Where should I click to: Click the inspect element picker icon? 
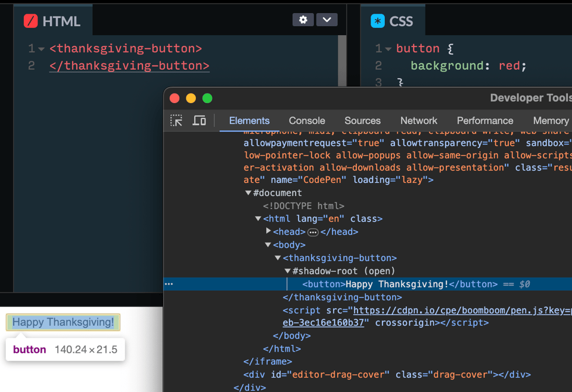[x=176, y=120]
